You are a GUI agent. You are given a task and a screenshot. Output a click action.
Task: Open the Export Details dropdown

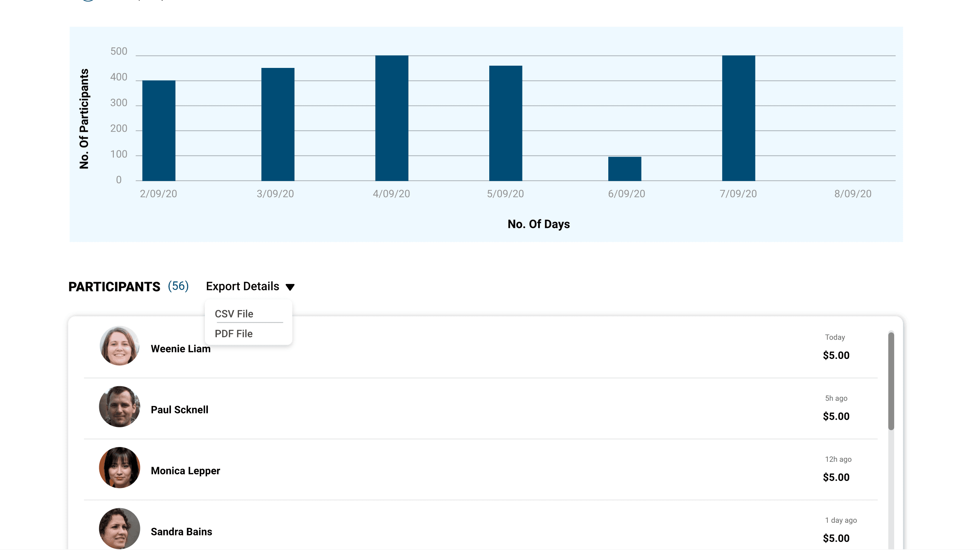click(250, 287)
